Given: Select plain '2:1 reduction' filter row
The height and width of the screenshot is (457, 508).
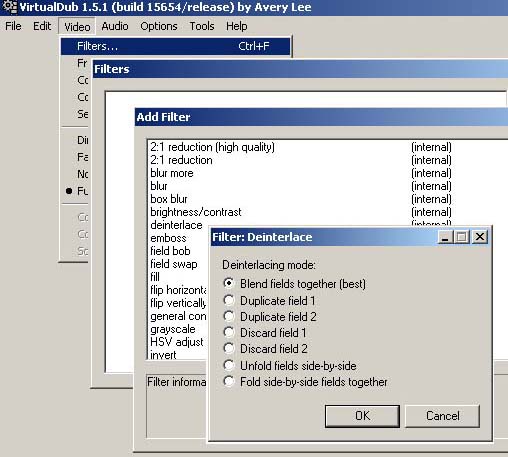Looking at the screenshot, I should [x=327, y=160].
